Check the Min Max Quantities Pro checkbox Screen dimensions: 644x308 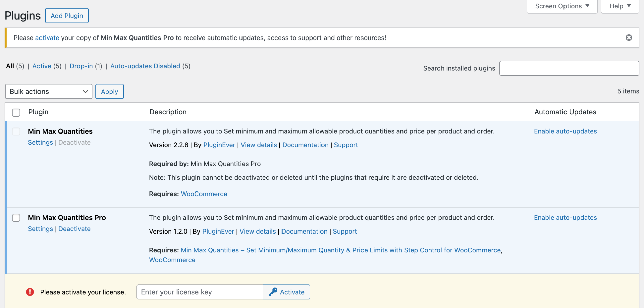[x=16, y=218]
